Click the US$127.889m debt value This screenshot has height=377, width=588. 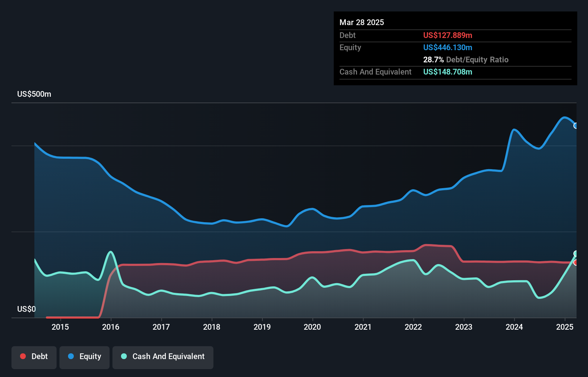448,35
